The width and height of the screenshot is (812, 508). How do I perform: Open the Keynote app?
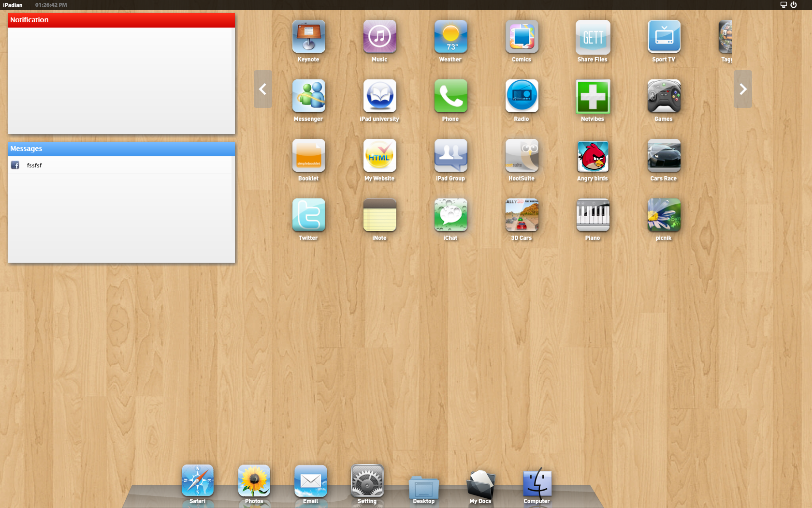pos(308,37)
